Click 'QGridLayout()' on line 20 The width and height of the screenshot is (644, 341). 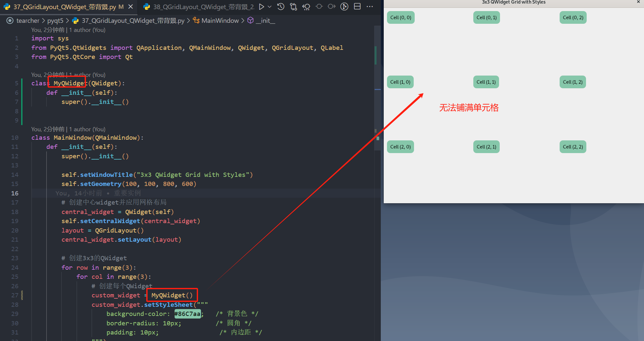[x=119, y=231]
